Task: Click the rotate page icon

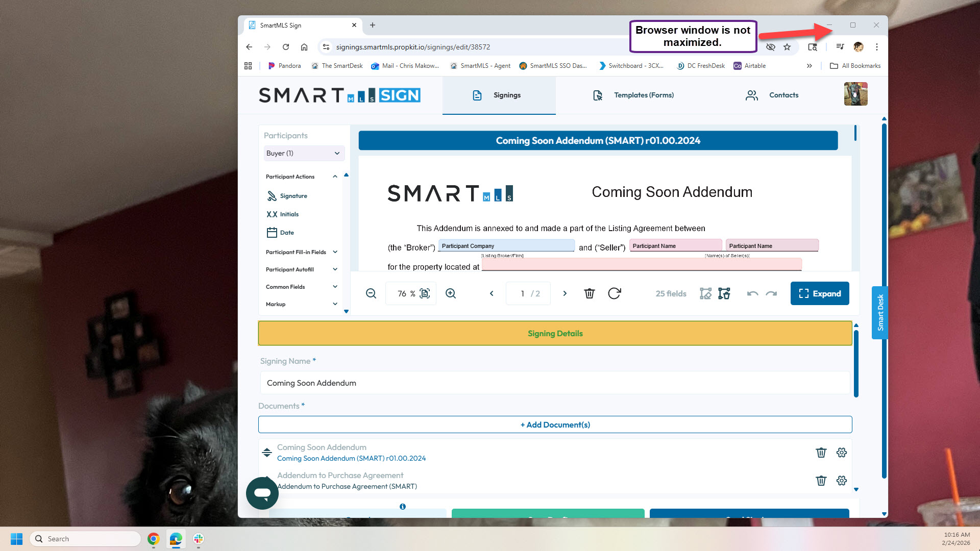Action: pos(615,293)
